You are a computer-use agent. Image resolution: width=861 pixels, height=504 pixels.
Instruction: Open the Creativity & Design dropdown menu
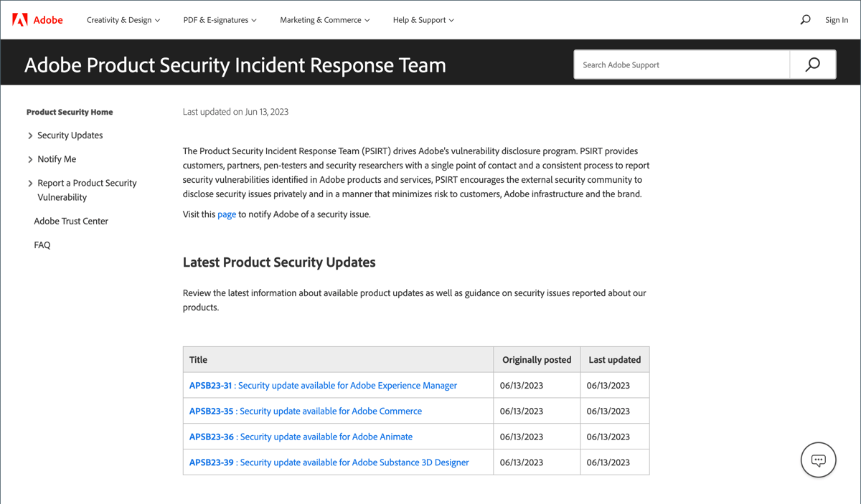pos(123,20)
